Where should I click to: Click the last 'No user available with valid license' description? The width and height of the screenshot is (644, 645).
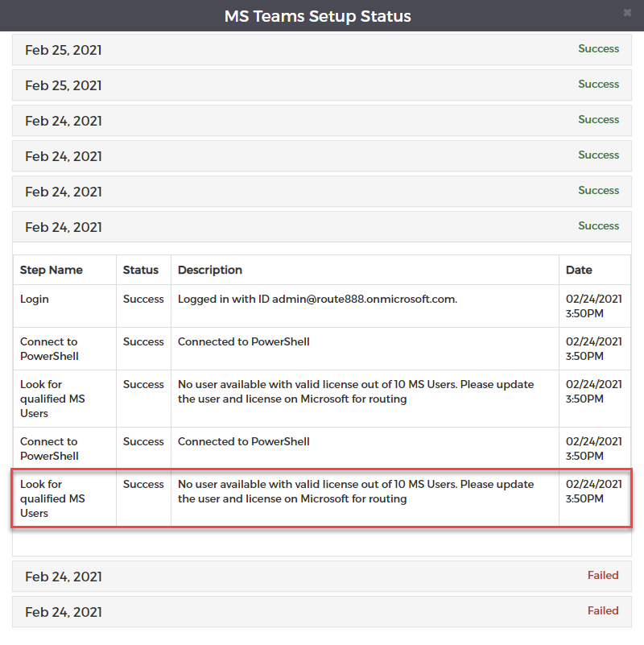(356, 491)
